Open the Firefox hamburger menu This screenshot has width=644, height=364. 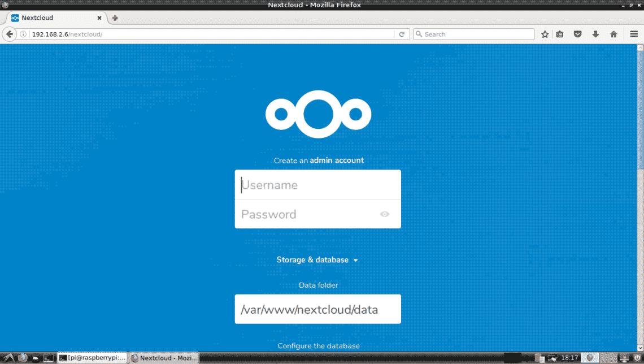(x=634, y=34)
